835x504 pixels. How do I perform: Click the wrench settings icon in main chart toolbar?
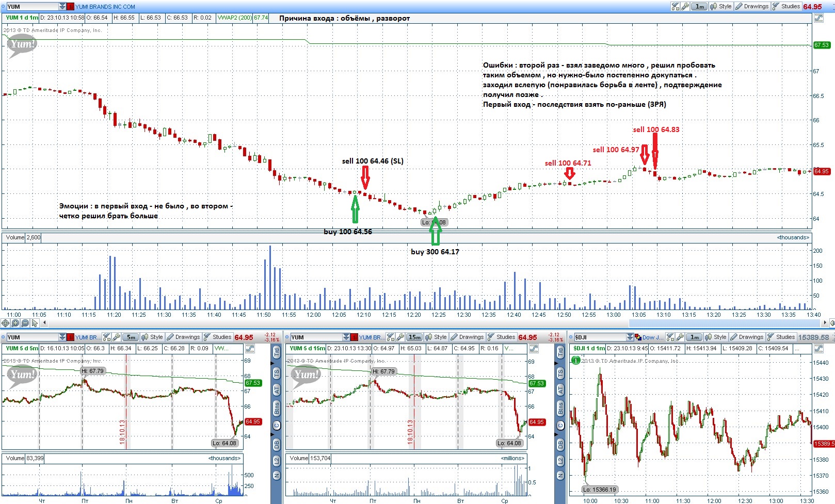click(685, 6)
